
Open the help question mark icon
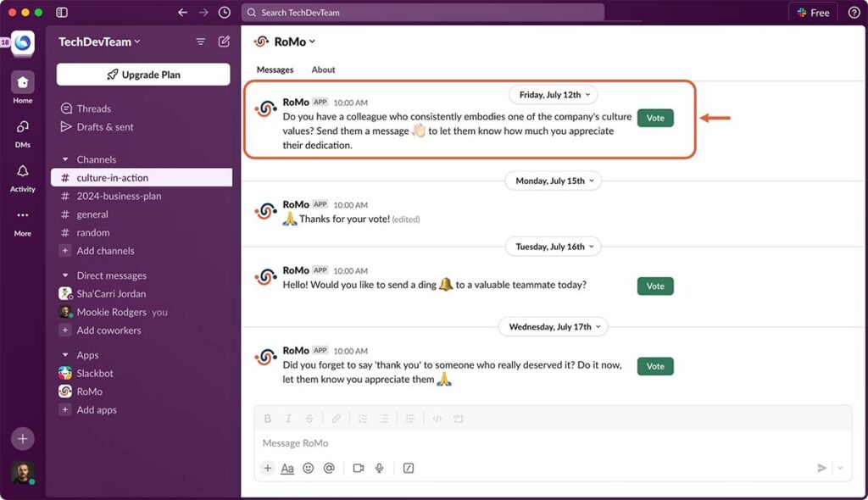tap(854, 12)
